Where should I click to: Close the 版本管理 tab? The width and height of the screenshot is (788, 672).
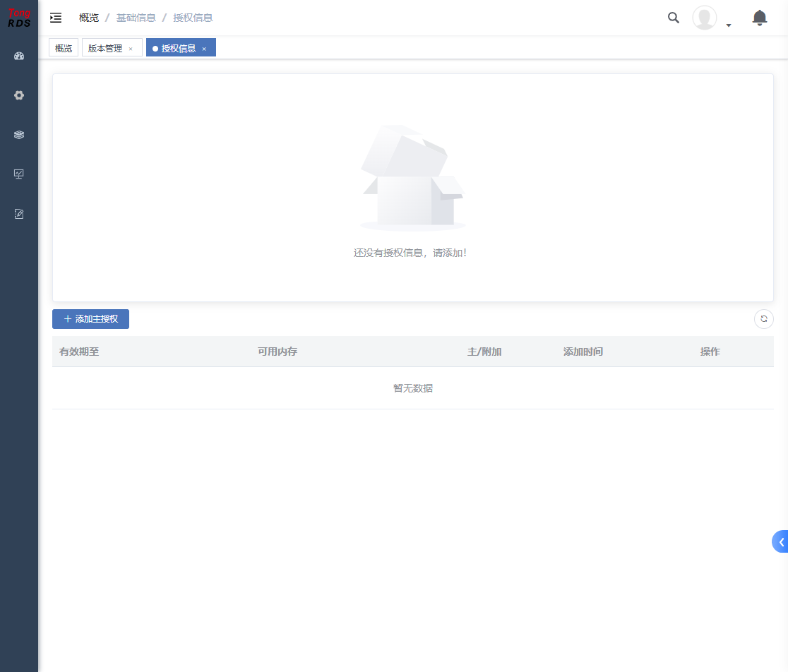pyautogui.click(x=131, y=49)
